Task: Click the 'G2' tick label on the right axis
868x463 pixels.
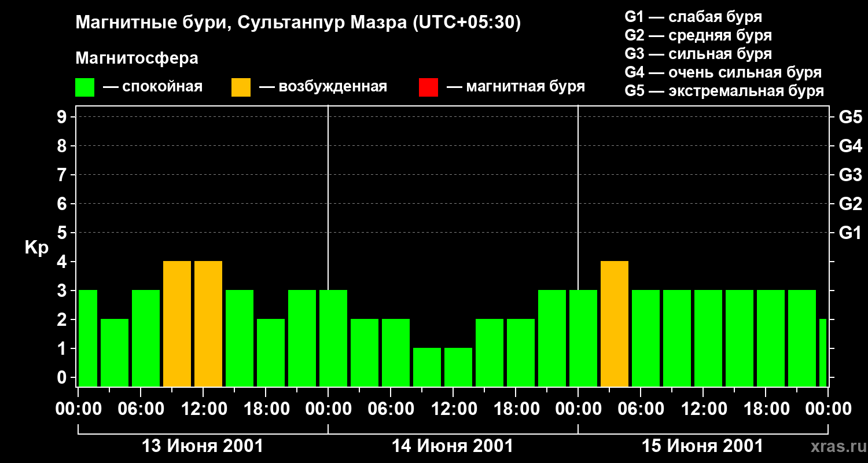Action: coord(851,204)
